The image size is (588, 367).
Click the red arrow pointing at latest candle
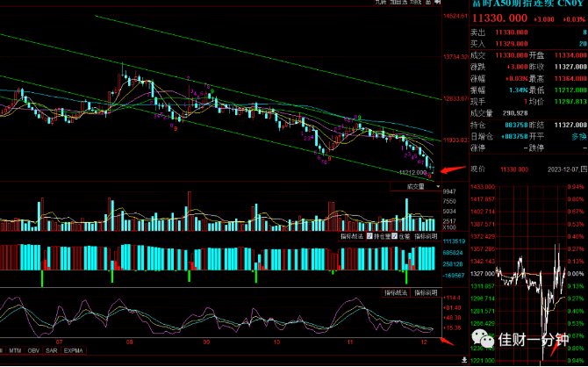point(454,169)
